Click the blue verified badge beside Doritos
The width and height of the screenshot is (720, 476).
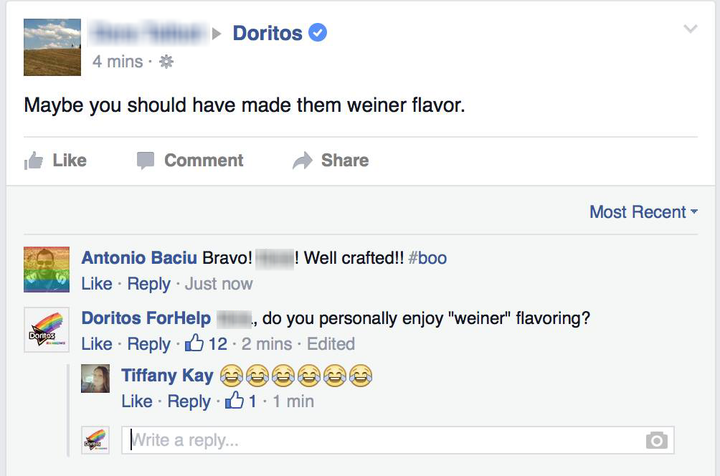[317, 33]
